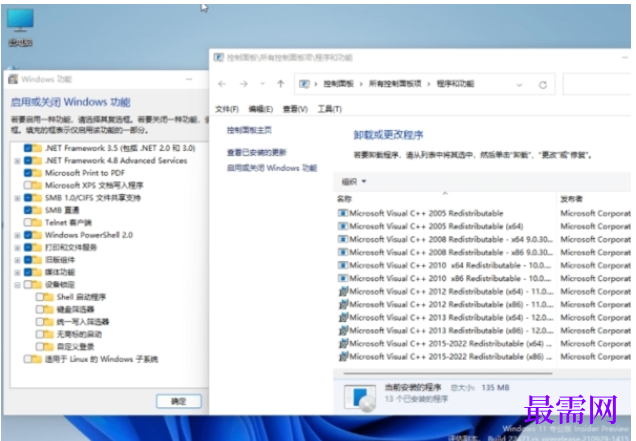This screenshot has height=441, width=636.
Task: Expand the Print and Document Services node
Action: click(17, 247)
